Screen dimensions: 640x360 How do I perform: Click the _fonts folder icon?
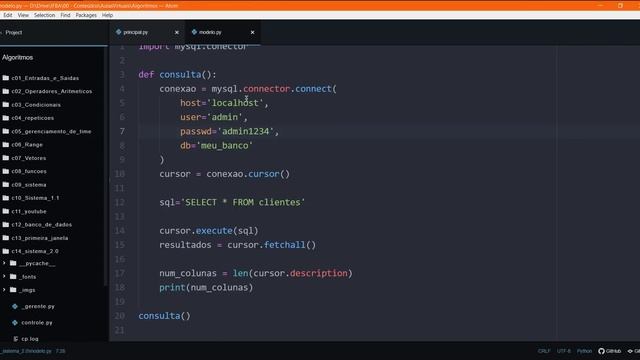pyautogui.click(x=13, y=277)
